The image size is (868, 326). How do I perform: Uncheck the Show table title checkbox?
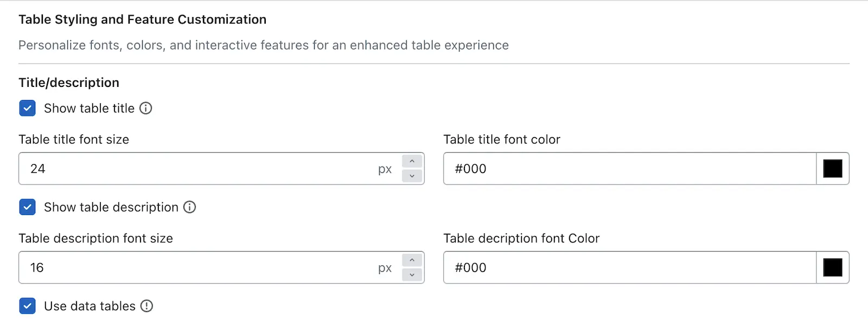pyautogui.click(x=27, y=108)
